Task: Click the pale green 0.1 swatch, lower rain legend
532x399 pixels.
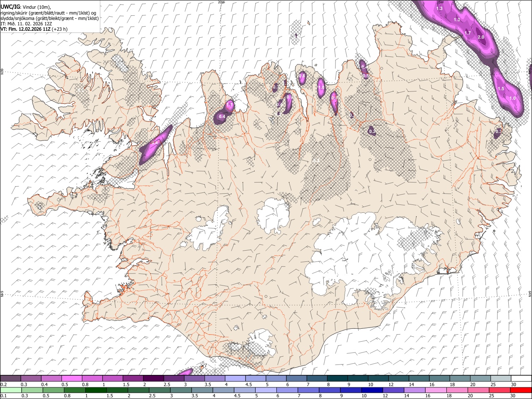Action: point(11,390)
